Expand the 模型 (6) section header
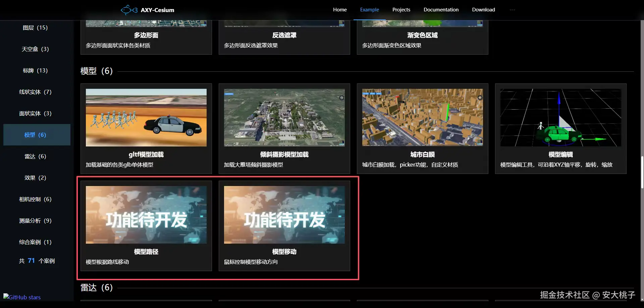Image resolution: width=644 pixels, height=308 pixels. tap(96, 71)
